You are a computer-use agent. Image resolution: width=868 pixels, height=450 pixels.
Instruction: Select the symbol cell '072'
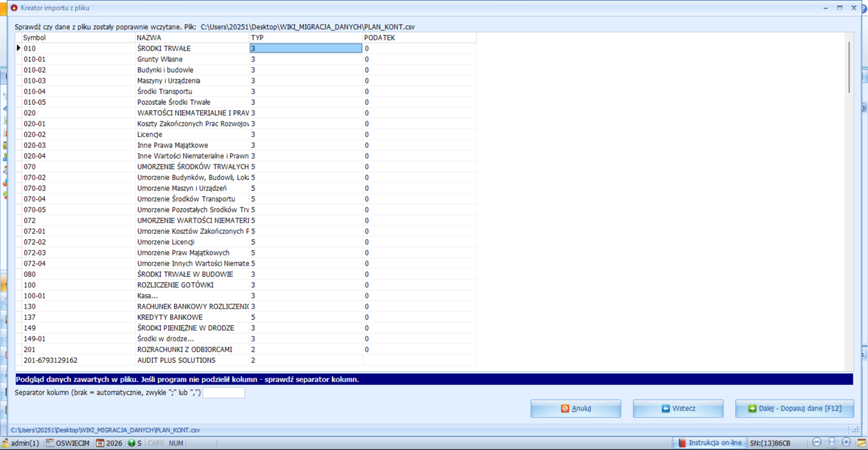(78, 220)
